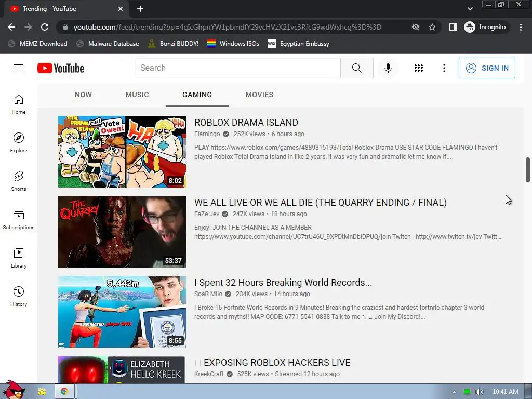This screenshot has width=532, height=399.
Task: Visit the SoaR Milo channel
Action: [208, 294]
